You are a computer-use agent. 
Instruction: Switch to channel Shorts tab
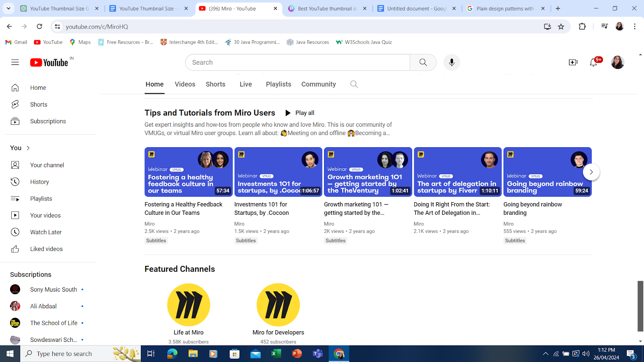(x=215, y=84)
